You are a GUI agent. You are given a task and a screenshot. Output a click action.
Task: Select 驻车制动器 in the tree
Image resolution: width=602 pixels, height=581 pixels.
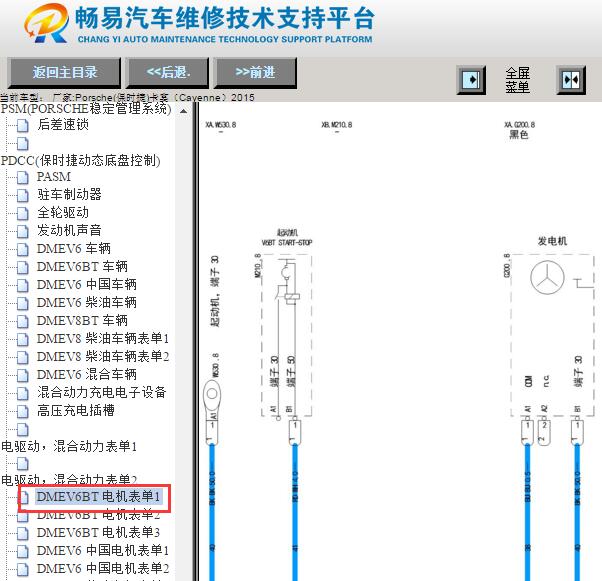[69, 194]
